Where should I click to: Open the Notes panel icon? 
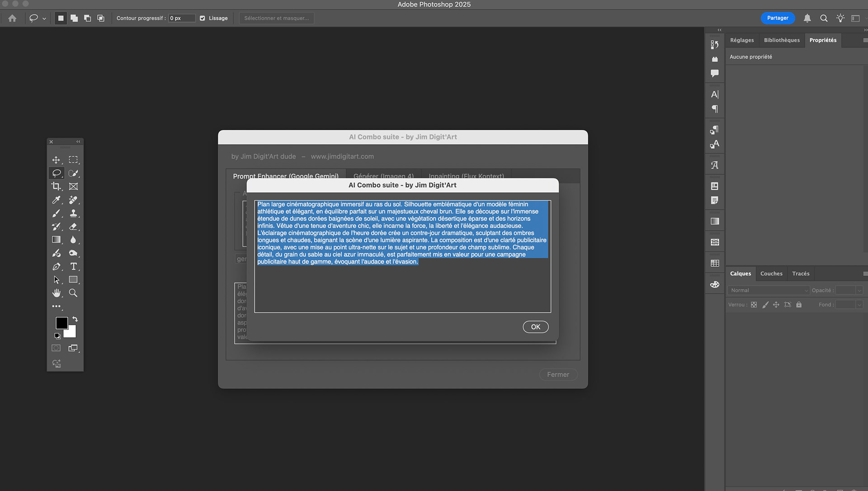pos(715,200)
